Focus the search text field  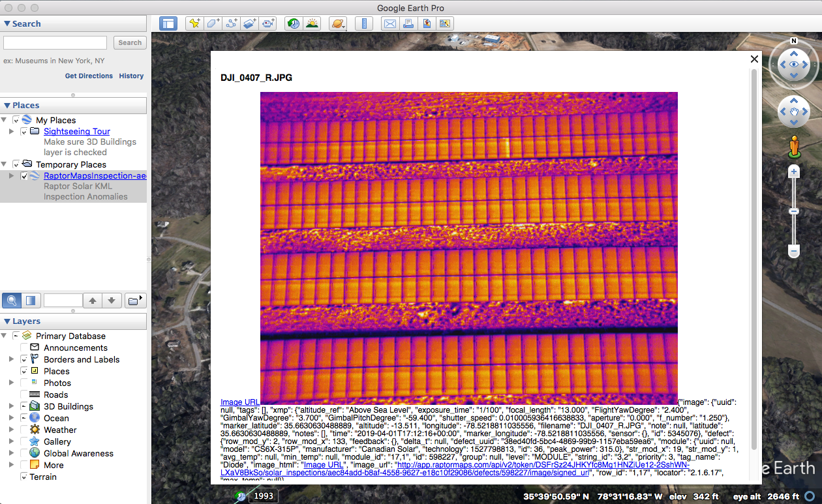[55, 42]
